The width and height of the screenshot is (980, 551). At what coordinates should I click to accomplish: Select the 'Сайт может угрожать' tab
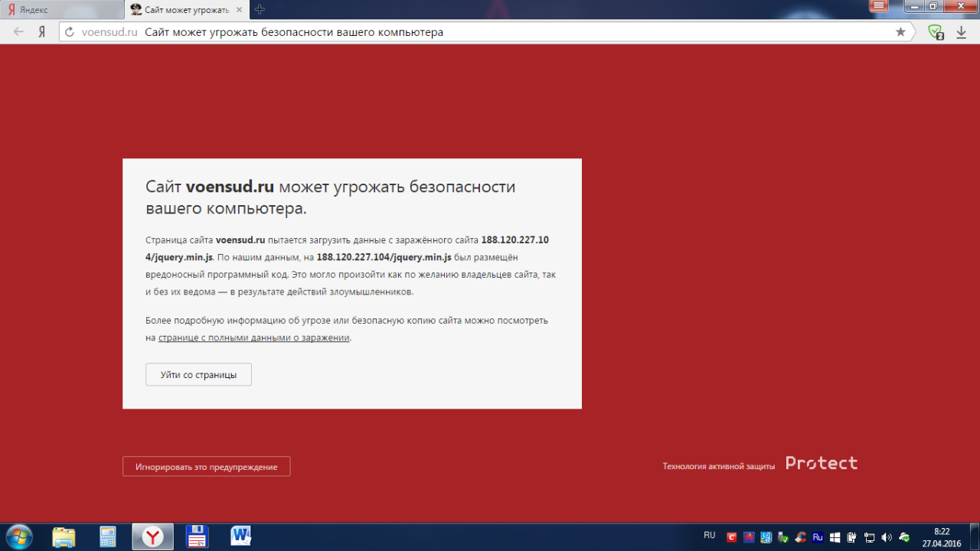pos(184,10)
